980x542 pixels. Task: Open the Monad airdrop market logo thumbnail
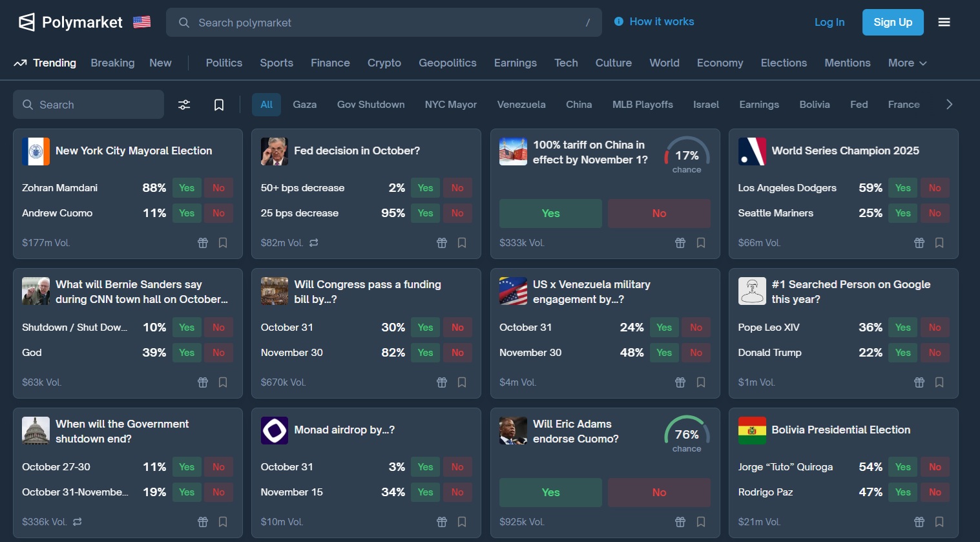[275, 430]
